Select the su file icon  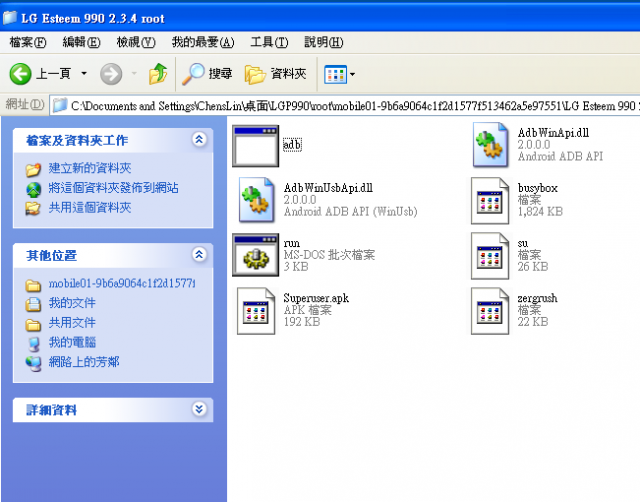490,256
